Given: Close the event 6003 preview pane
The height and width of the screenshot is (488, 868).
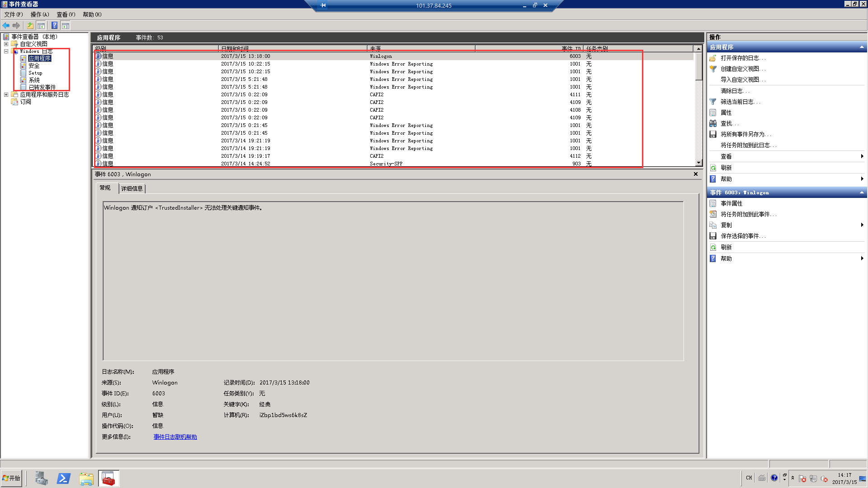Looking at the screenshot, I should coord(696,174).
